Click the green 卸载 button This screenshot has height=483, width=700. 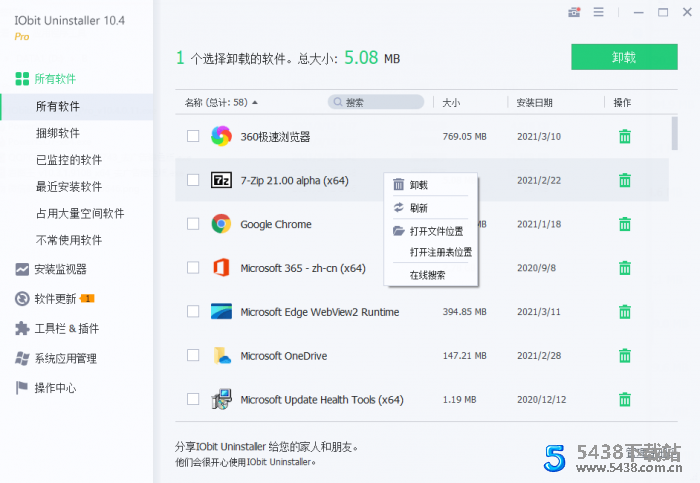[x=624, y=57]
